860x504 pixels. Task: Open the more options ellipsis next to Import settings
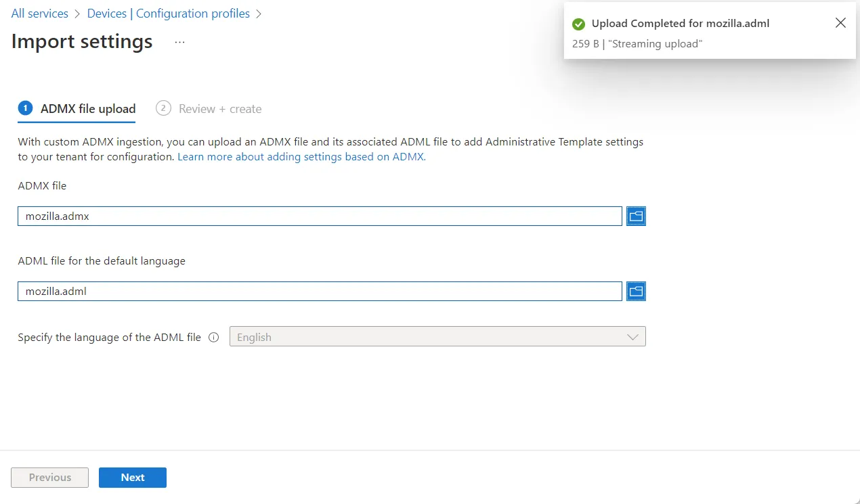[179, 42]
